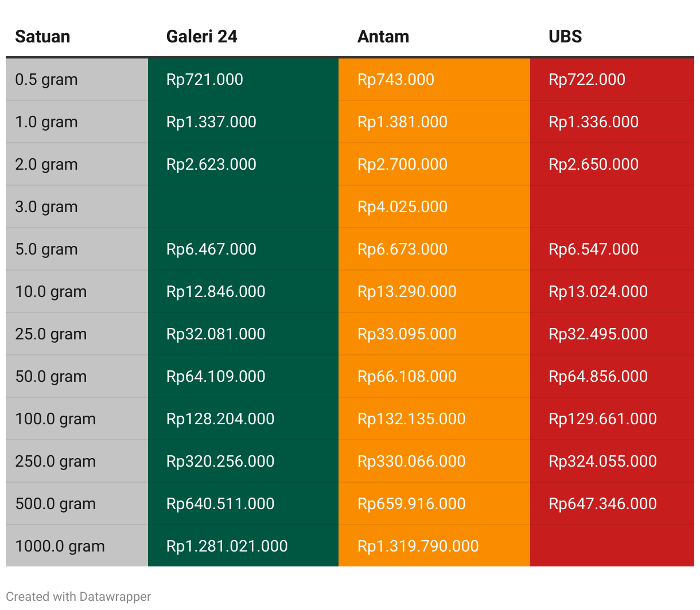Viewport: 700px width, 610px height.
Task: Select Galeri 24 price Rp640.511.000
Action: click(220, 503)
